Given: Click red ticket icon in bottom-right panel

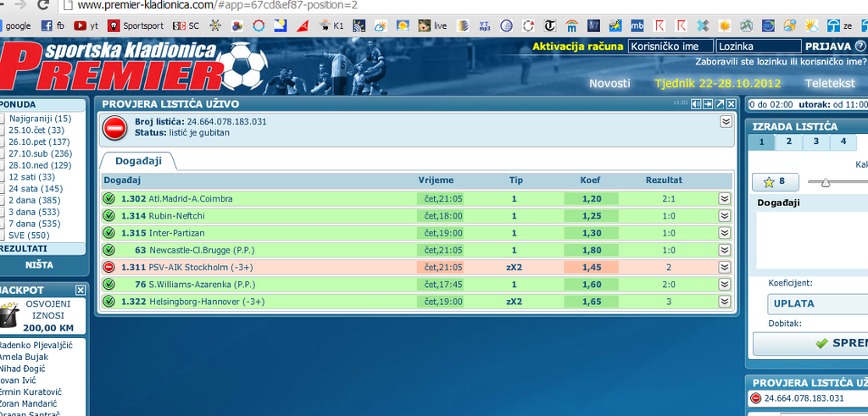Looking at the screenshot, I should [755, 397].
